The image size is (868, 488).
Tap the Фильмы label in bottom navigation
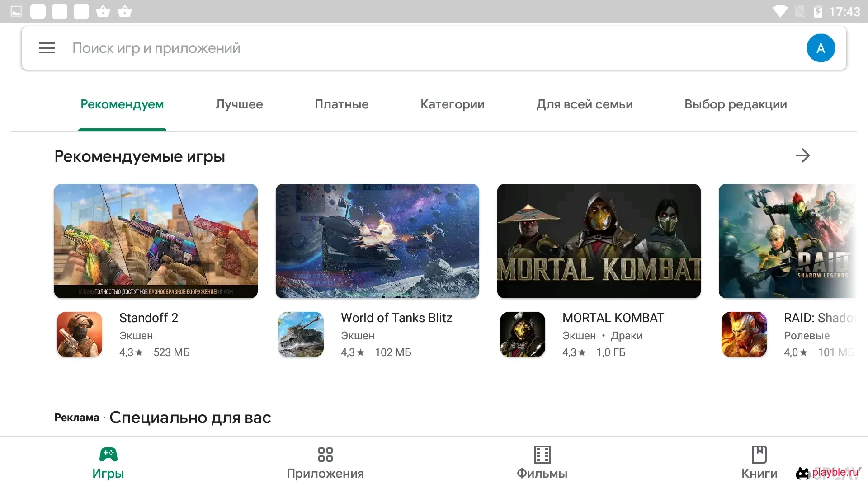[542, 473]
